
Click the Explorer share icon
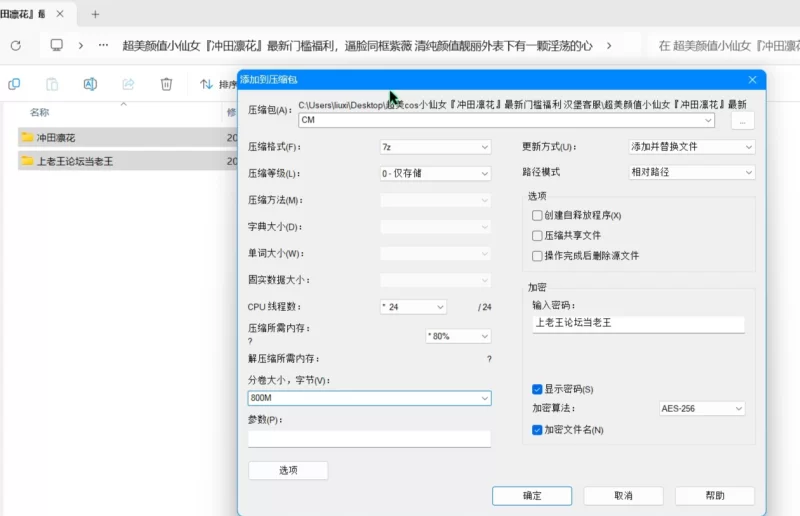pyautogui.click(x=128, y=84)
